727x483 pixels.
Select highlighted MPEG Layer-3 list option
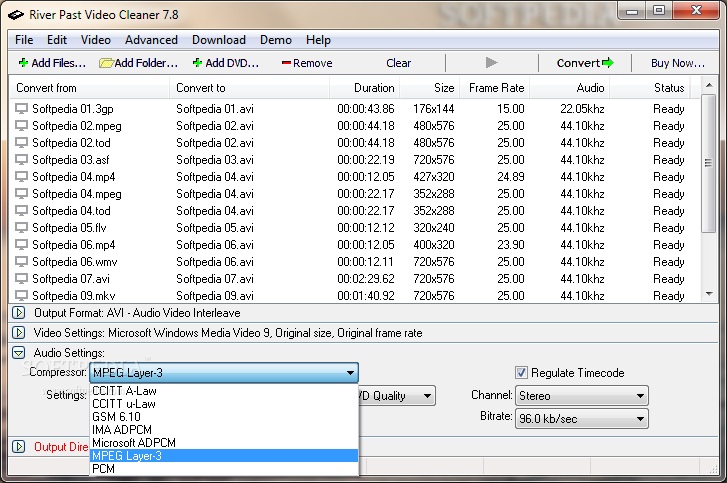point(224,456)
